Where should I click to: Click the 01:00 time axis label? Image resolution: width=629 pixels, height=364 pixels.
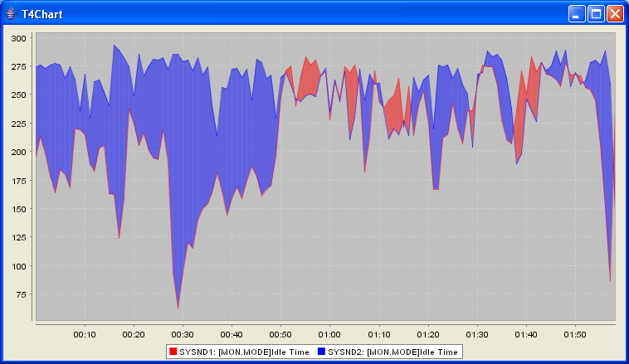point(329,334)
